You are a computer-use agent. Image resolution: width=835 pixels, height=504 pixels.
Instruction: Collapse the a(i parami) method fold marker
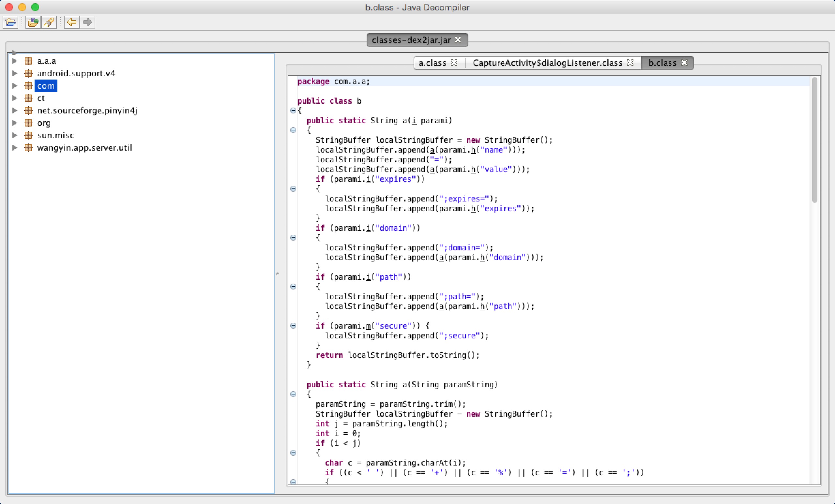293,130
